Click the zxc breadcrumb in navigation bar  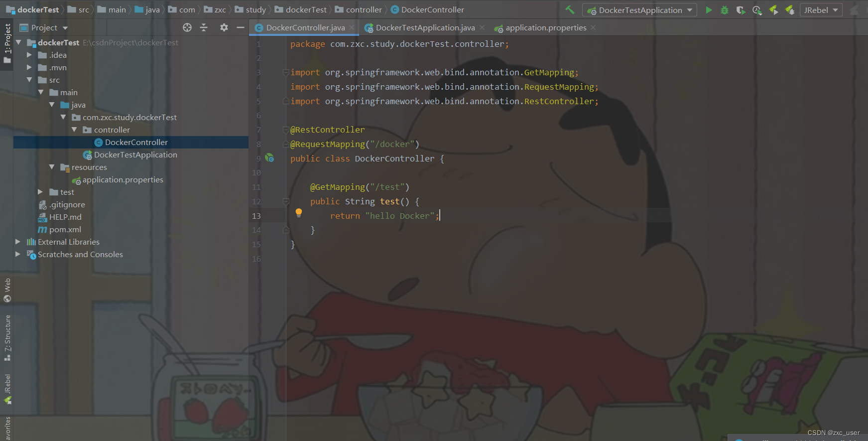tap(215, 9)
